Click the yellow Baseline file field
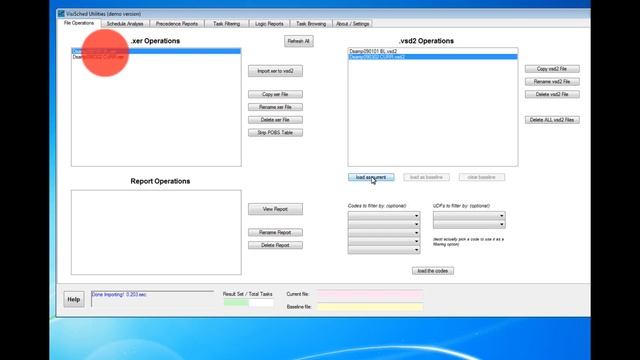Screen dimensions: 640x360 (x=370, y=307)
